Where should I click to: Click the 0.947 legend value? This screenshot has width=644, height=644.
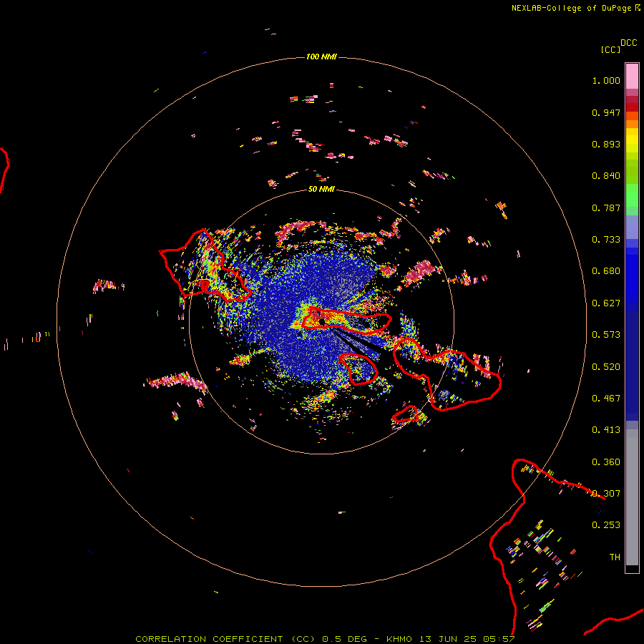point(606,112)
